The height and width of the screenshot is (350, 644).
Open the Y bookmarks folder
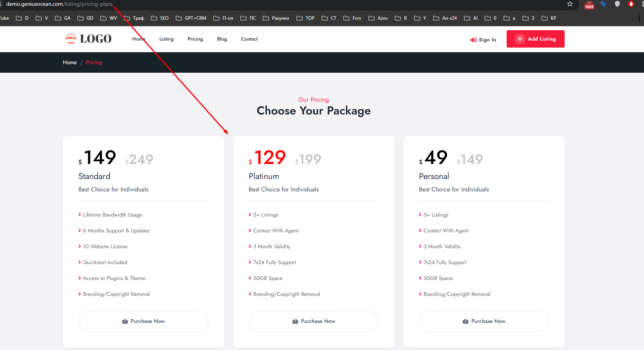pos(420,18)
